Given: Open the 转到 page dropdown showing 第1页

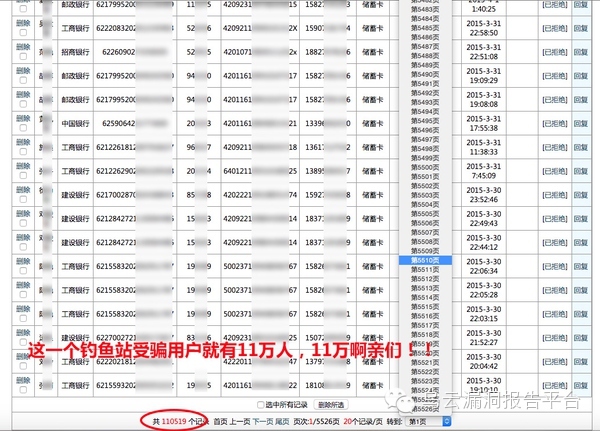Looking at the screenshot, I should pos(429,421).
